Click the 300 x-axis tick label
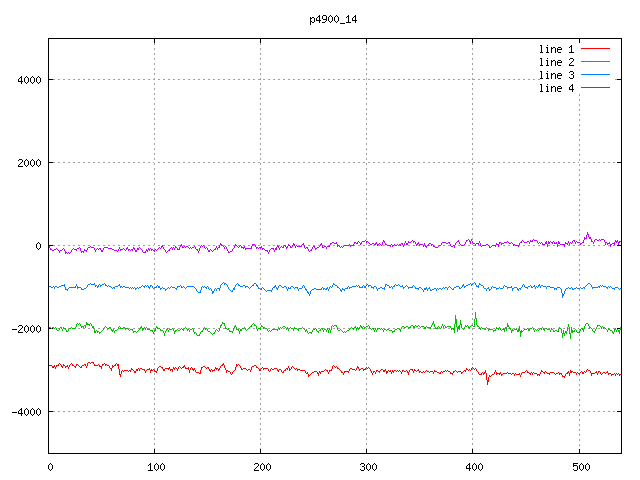Viewport: 640px width, 480px height. (367, 466)
